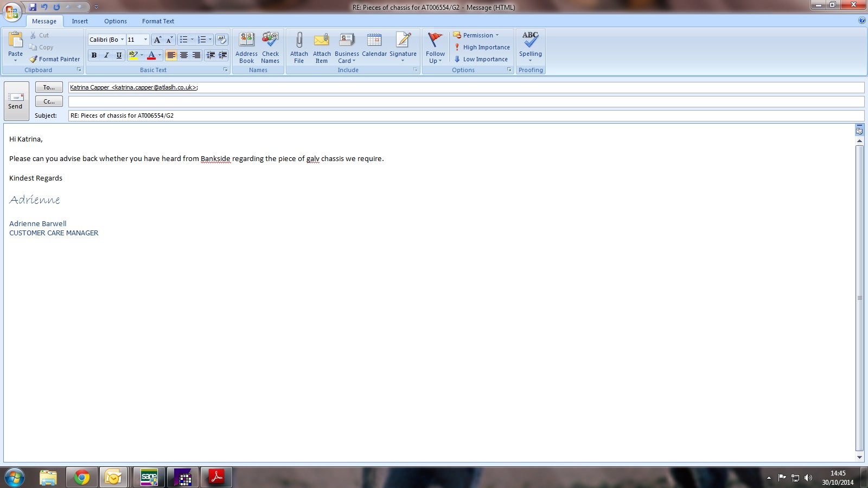
Task: Expand bullet list options arrow
Action: pos(192,40)
